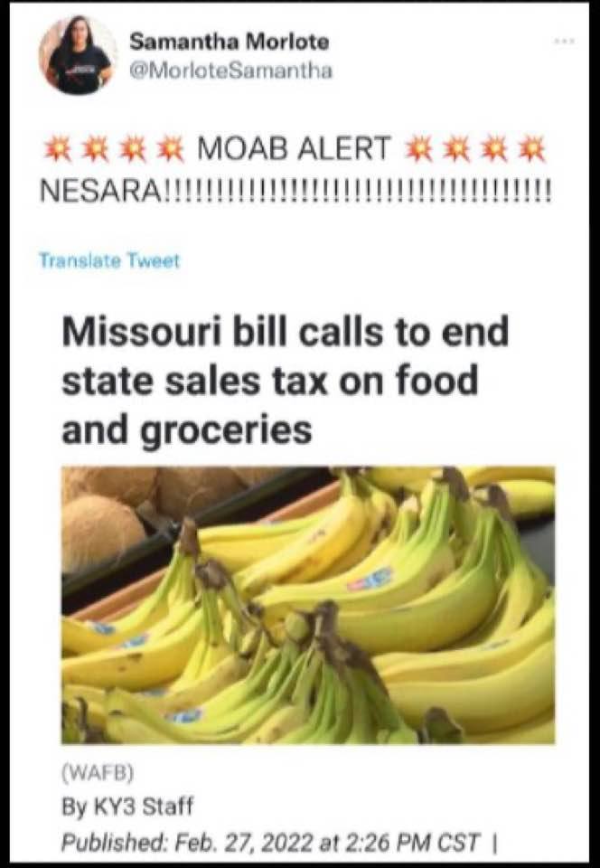Click the coconuts in the article photo
This screenshot has width=600, height=868.
click(110, 512)
